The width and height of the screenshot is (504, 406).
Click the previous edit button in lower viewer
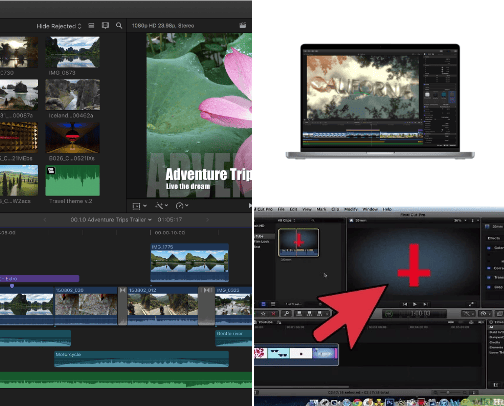405,304
